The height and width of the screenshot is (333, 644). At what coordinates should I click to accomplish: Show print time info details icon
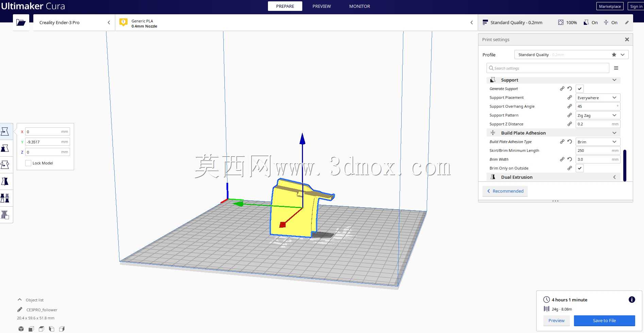tap(632, 299)
